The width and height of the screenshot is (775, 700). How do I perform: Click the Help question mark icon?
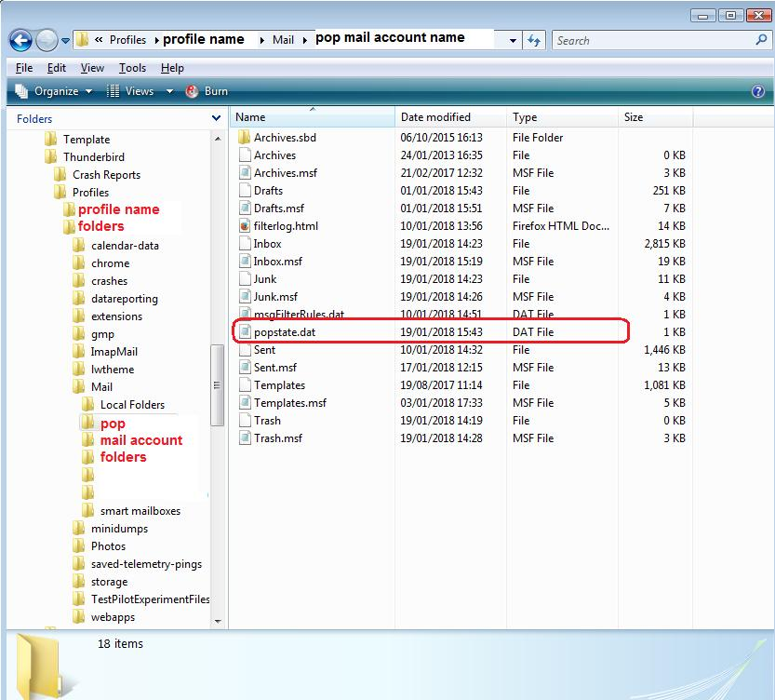[757, 91]
